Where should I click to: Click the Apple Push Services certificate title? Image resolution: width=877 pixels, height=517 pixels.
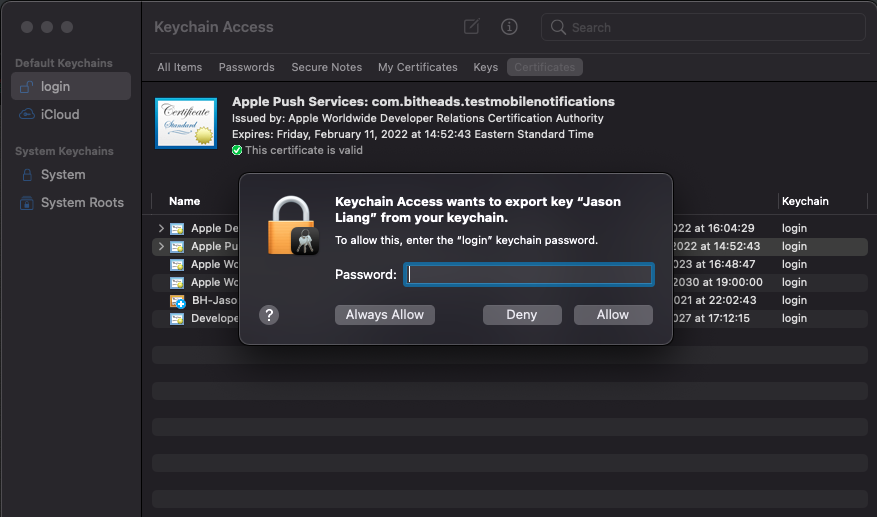coord(423,102)
